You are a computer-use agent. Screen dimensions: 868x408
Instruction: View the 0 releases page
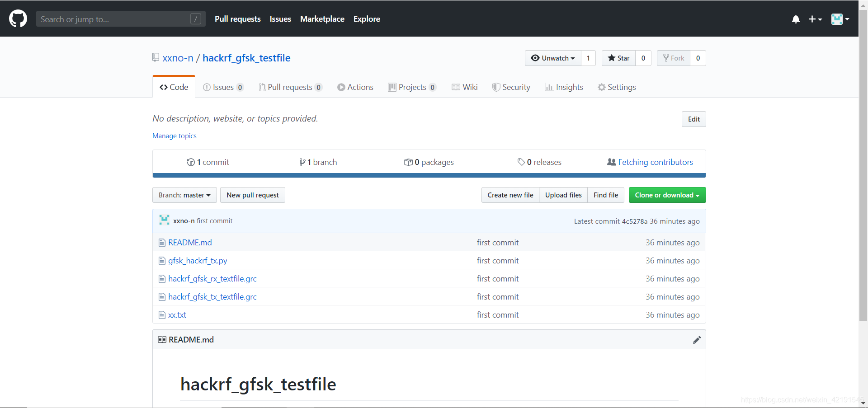pyautogui.click(x=539, y=162)
